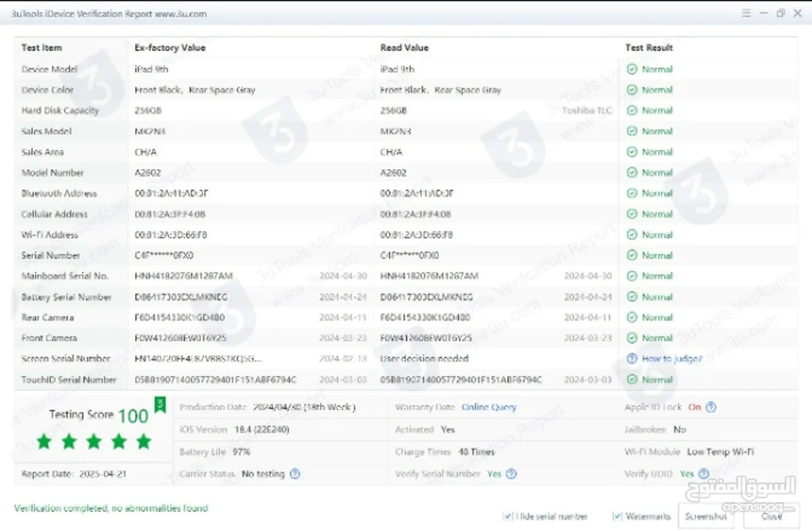Image resolution: width=812 pixels, height=531 pixels.
Task: Open the window menu hamburger icon
Action: tap(746, 13)
